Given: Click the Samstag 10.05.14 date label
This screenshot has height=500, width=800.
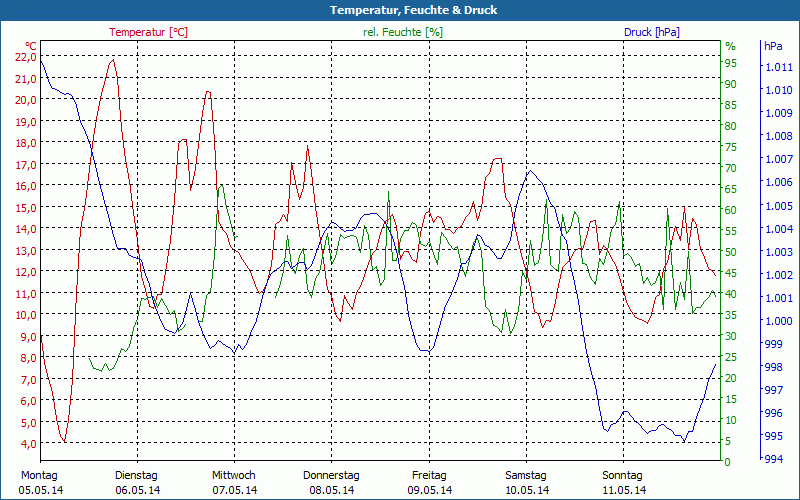Looking at the screenshot, I should (526, 482).
